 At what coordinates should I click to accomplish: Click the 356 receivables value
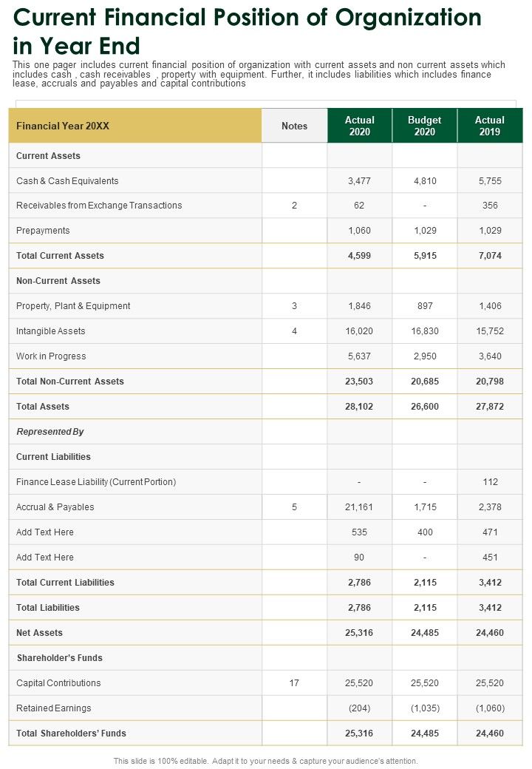[x=490, y=206]
